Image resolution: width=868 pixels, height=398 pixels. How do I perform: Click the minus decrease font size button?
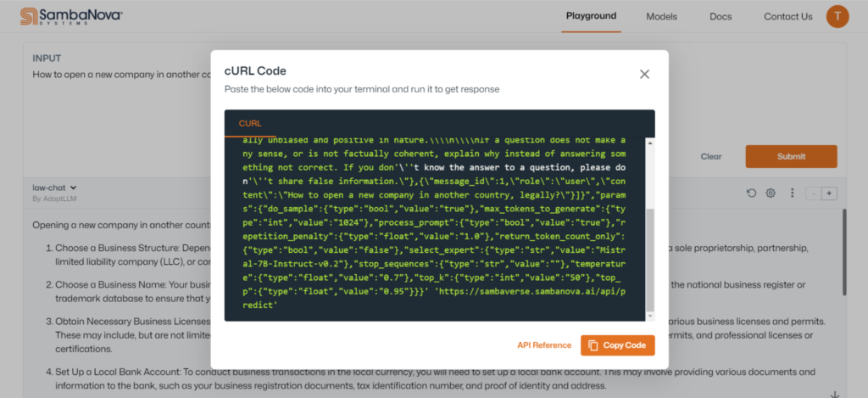tap(814, 193)
